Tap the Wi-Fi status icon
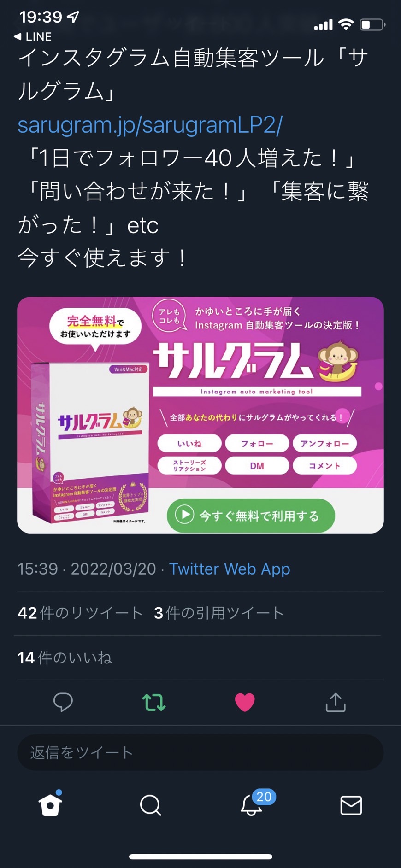Viewport: 401px width, 868px height. click(346, 24)
